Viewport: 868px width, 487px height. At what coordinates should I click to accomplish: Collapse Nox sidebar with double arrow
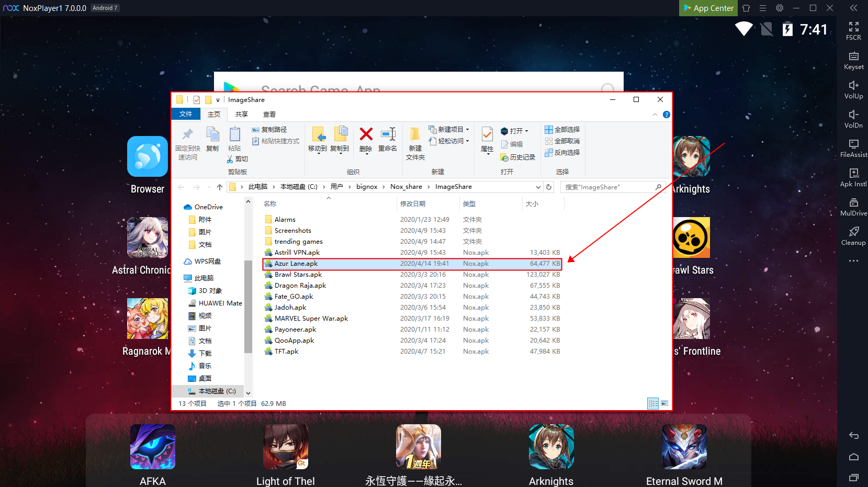click(853, 8)
